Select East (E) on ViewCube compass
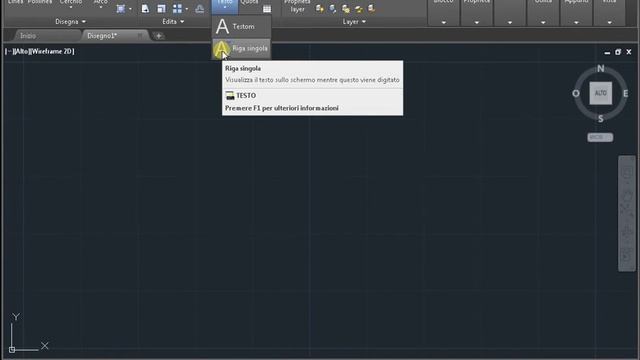Image resolution: width=640 pixels, height=360 pixels. click(x=625, y=93)
